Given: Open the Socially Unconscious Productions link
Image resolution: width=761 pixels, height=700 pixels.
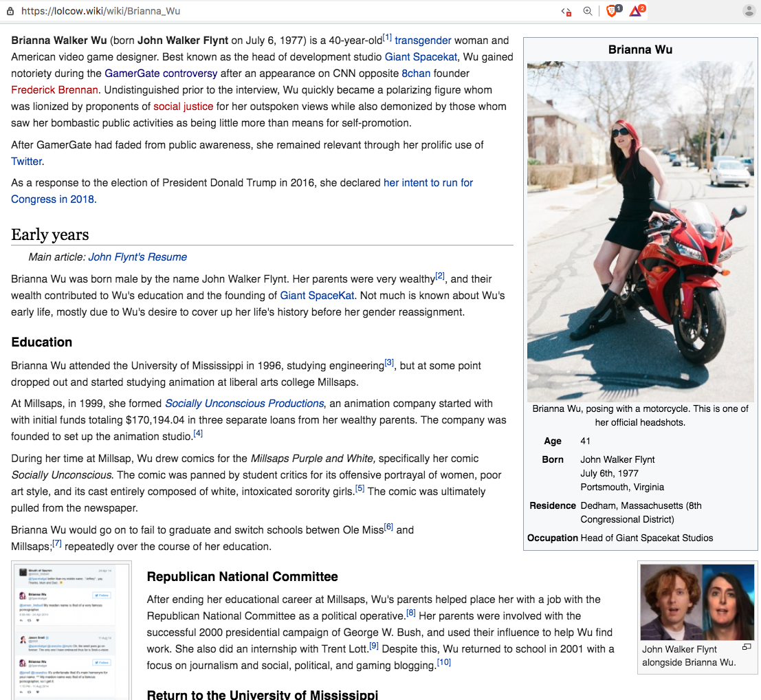Looking at the screenshot, I should point(244,404).
